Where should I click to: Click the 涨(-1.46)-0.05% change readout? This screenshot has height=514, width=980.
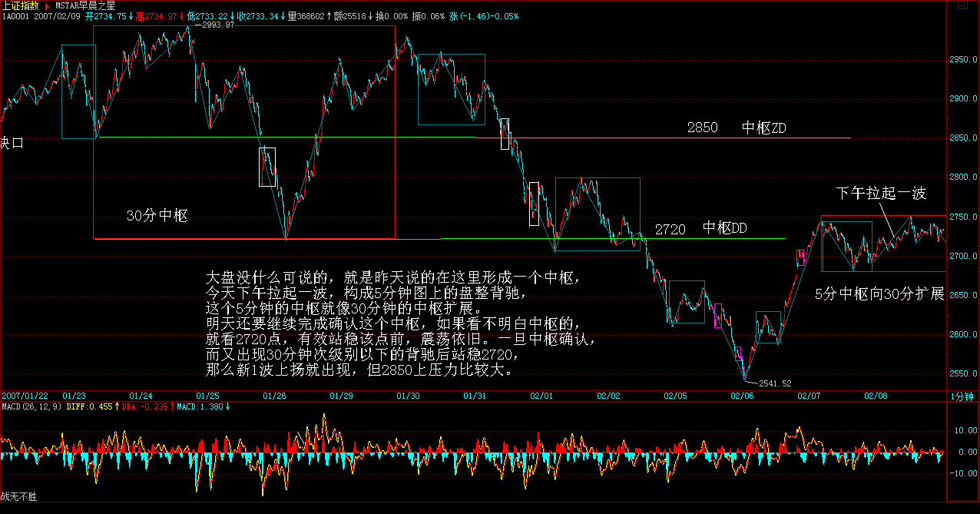point(483,15)
